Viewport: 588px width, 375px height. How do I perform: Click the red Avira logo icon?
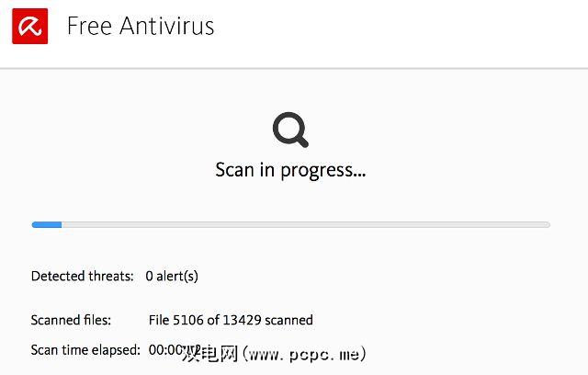pyautogui.click(x=29, y=26)
